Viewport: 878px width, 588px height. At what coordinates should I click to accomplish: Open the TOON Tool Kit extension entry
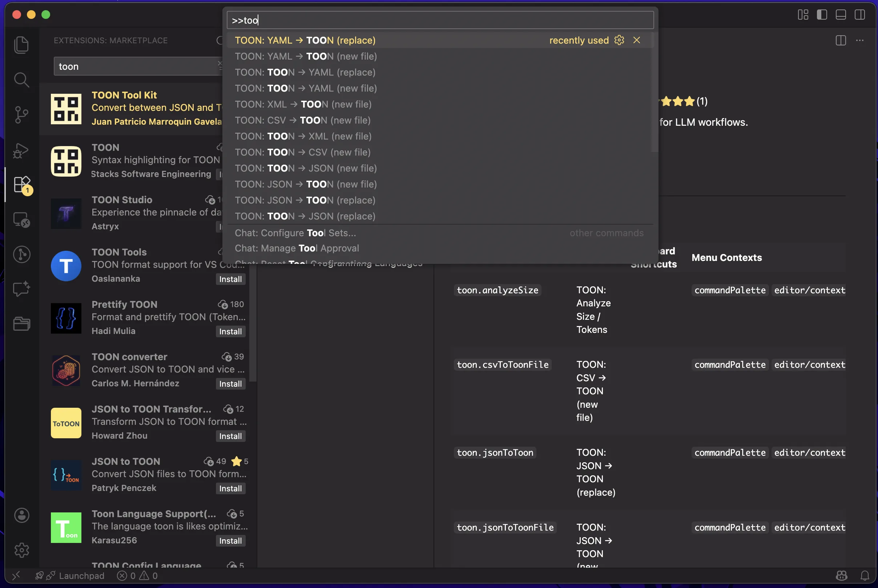pos(131,109)
